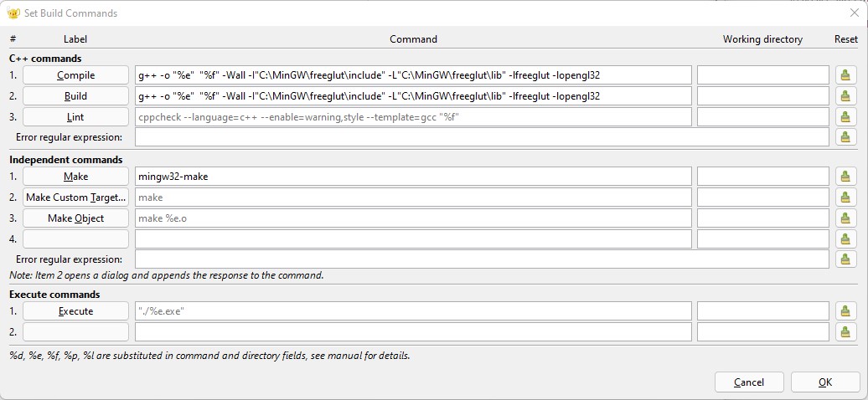The image size is (868, 400).
Task: Click the independent error regular expression field
Action: (x=480, y=259)
